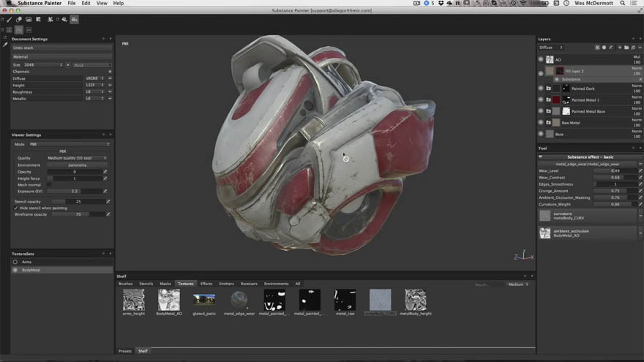Click the eyedropper picker icon on left edge
The image size is (644, 362).
[5, 45]
